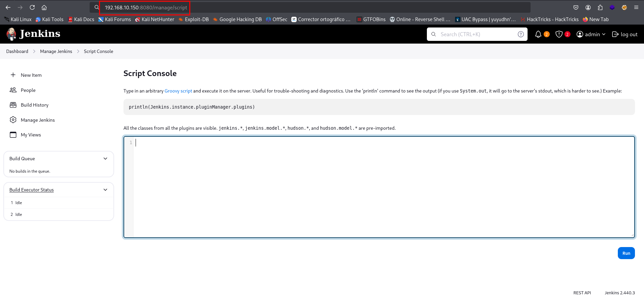Click the People icon in the sidebar
Screen dimensions: 644x298
point(13,90)
